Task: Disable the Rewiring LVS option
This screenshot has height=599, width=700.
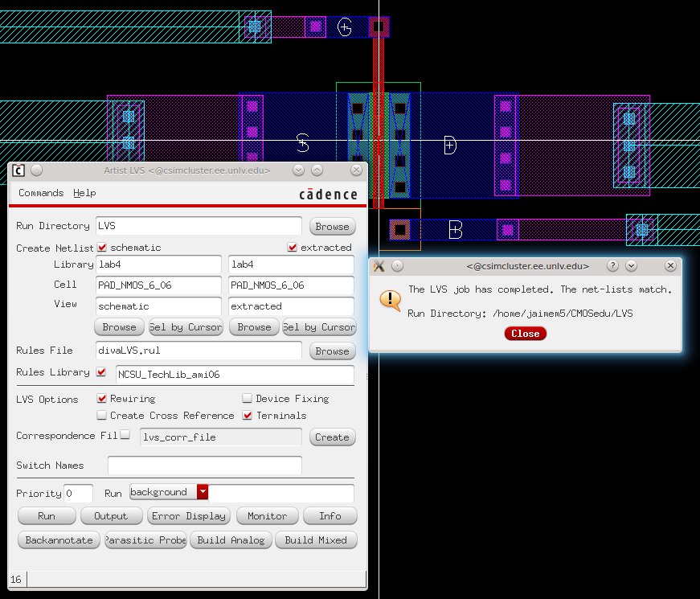Action: click(102, 398)
